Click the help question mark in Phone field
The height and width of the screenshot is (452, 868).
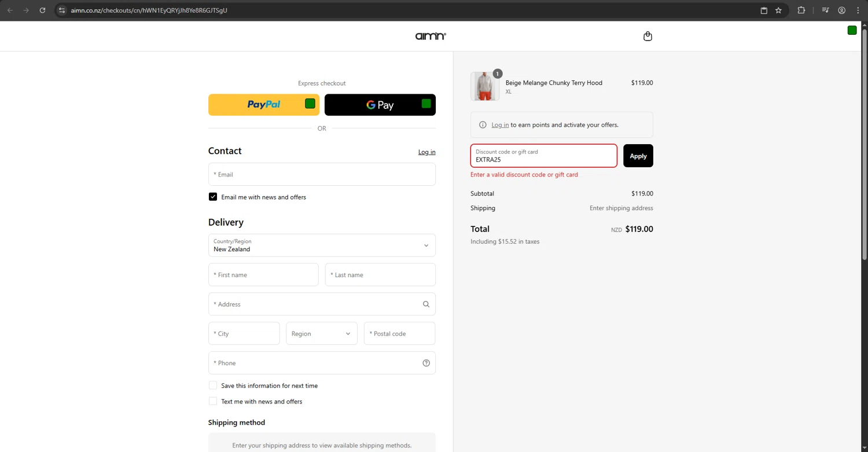(x=426, y=363)
